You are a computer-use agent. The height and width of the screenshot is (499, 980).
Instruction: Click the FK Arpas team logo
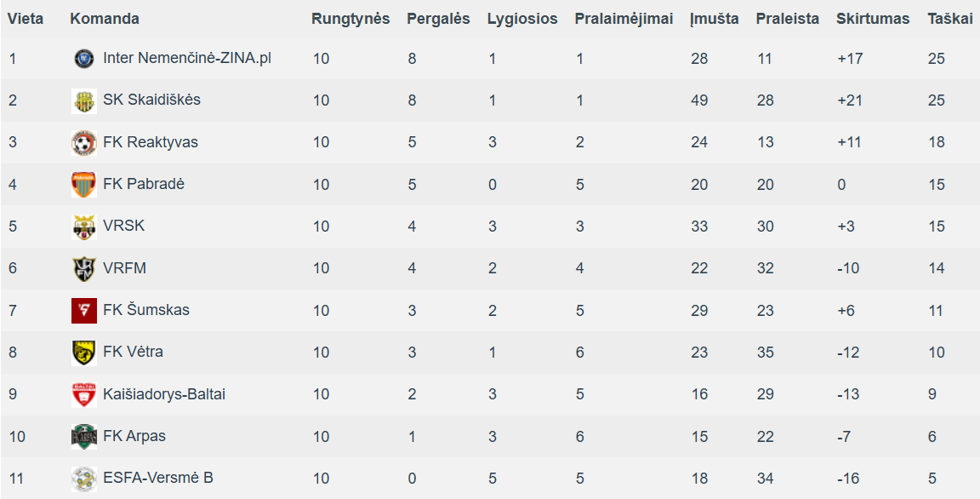83,436
